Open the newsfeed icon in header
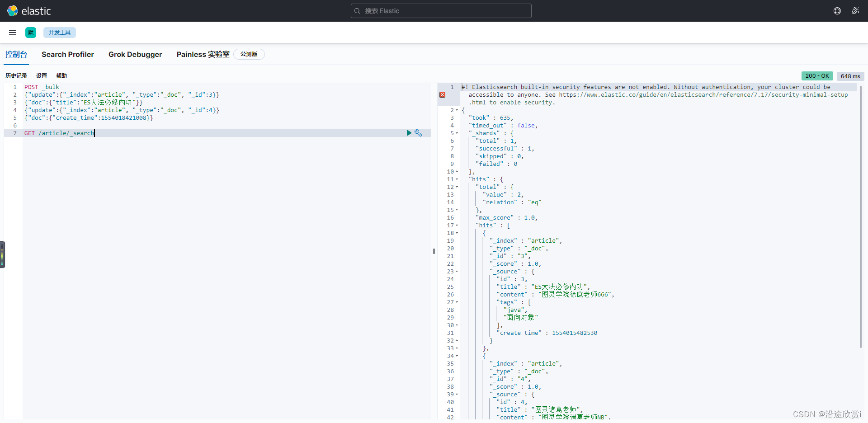The image size is (868, 423). click(x=855, y=11)
